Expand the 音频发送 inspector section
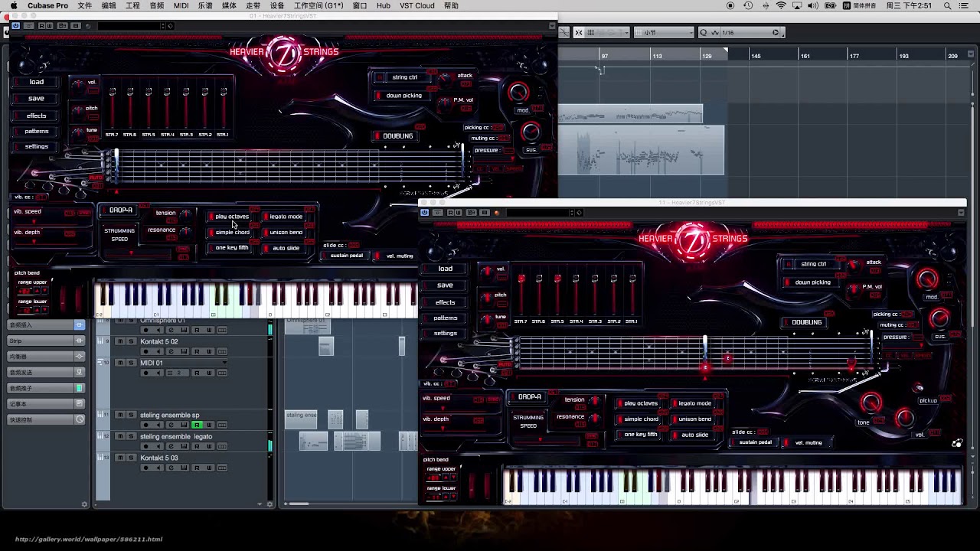Screen dimensions: 980x551 pyautogui.click(x=46, y=372)
